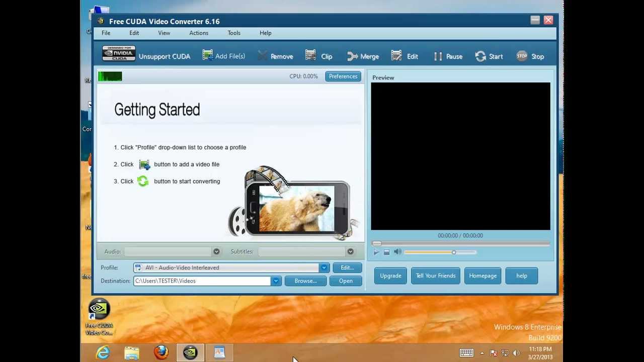644x362 pixels.
Task: Open the touch keyboard tray icon
Action: click(x=466, y=353)
